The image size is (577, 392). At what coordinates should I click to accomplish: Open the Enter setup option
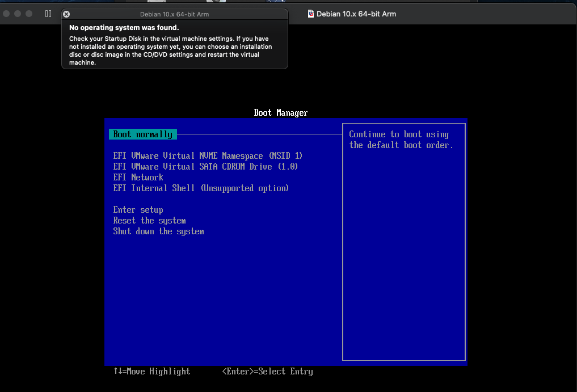pyautogui.click(x=138, y=210)
